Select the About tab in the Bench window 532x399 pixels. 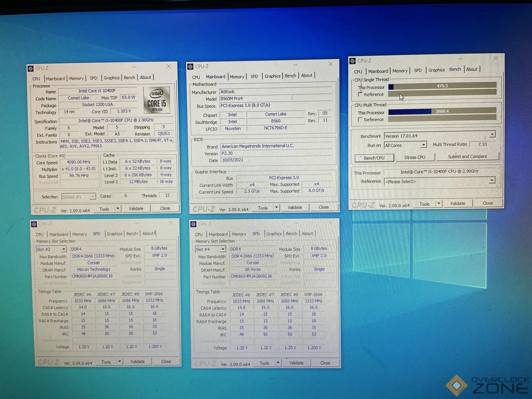[x=472, y=69]
